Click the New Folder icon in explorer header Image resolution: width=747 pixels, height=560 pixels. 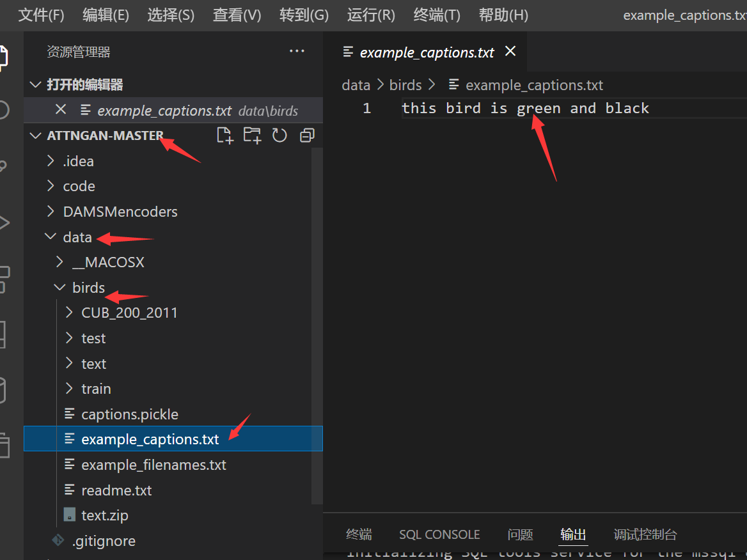[252, 136]
